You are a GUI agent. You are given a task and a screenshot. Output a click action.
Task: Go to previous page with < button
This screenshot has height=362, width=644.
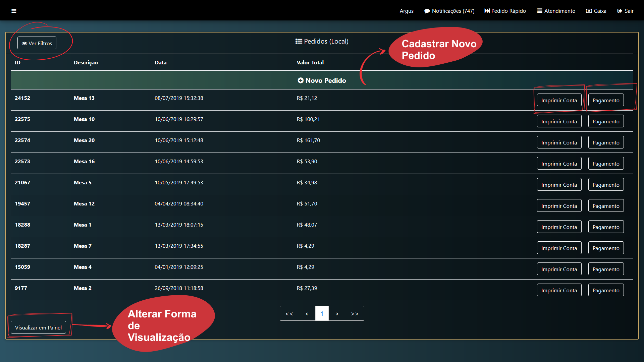(307, 314)
